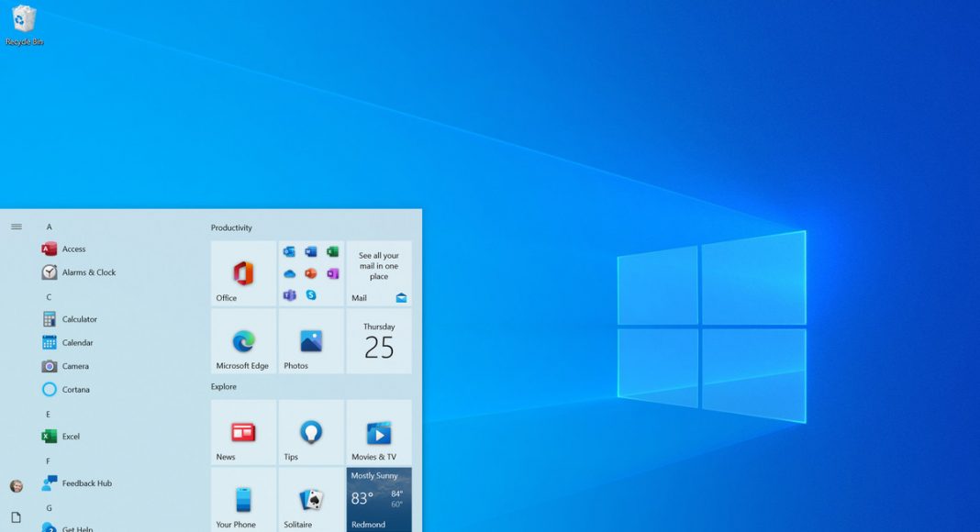Screen dimensions: 980x532
Task: Open the News tile
Action: 243,432
